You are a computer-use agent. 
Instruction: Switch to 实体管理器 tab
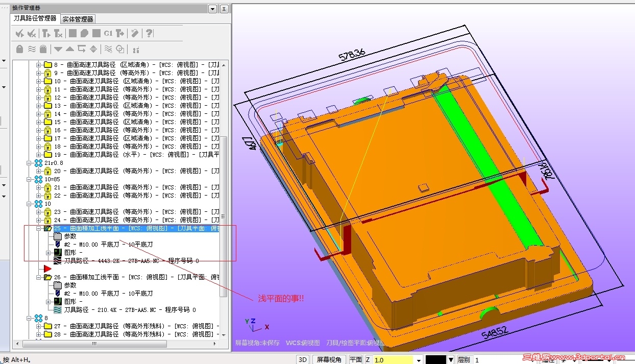pos(78,19)
